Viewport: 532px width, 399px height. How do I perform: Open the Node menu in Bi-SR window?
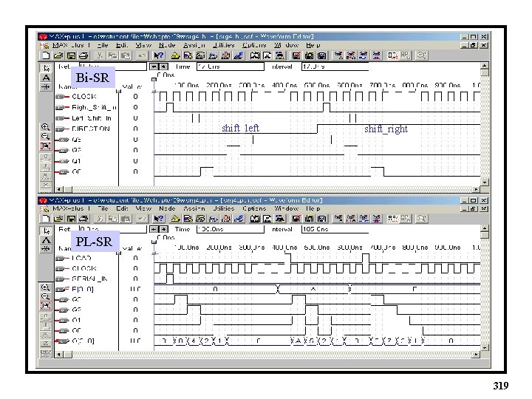tap(167, 45)
